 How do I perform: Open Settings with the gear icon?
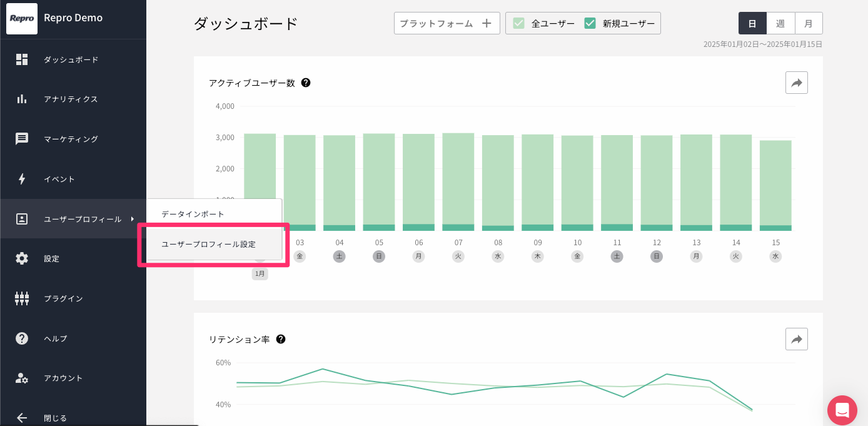[x=22, y=258]
